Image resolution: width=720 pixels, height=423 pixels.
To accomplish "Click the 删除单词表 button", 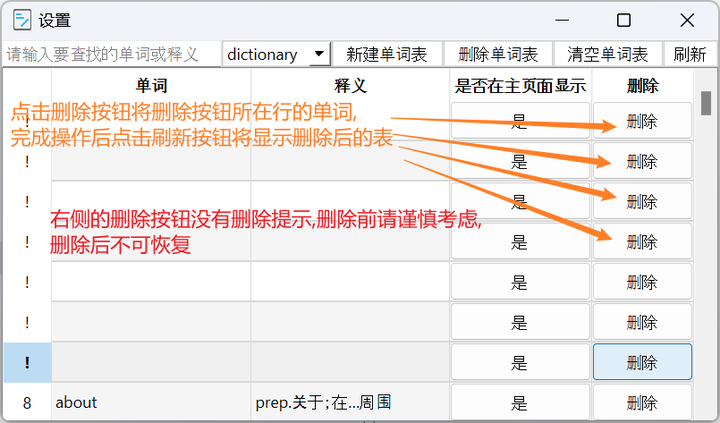I will [x=498, y=55].
